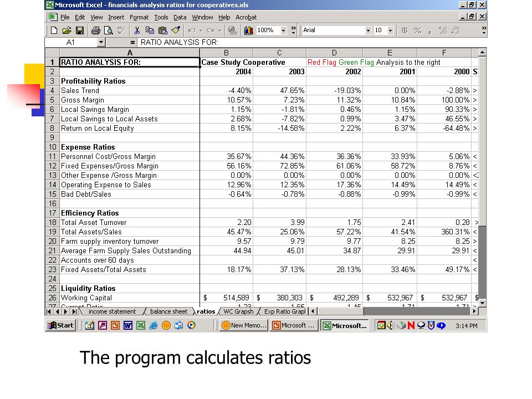Cut selection with the scissors icon

tap(137, 30)
